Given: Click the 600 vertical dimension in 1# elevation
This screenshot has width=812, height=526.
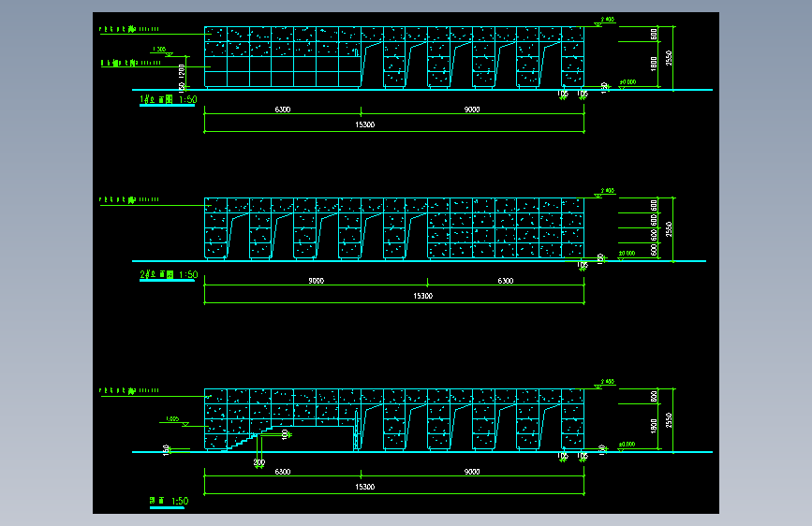Looking at the screenshot, I should click(x=654, y=35).
